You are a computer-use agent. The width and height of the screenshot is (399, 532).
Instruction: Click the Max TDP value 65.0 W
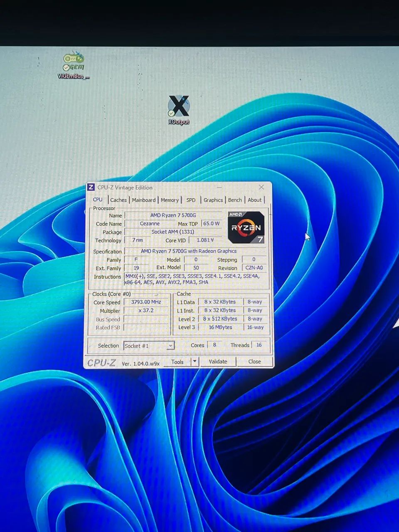pyautogui.click(x=211, y=224)
